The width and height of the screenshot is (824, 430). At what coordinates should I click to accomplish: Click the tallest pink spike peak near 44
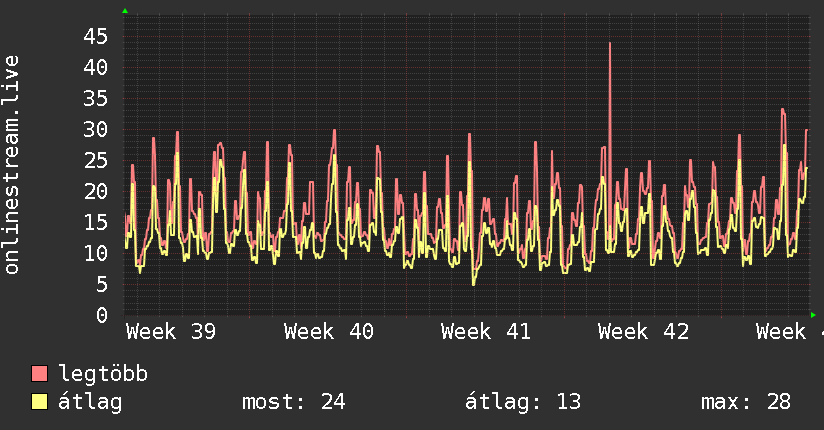click(x=610, y=44)
